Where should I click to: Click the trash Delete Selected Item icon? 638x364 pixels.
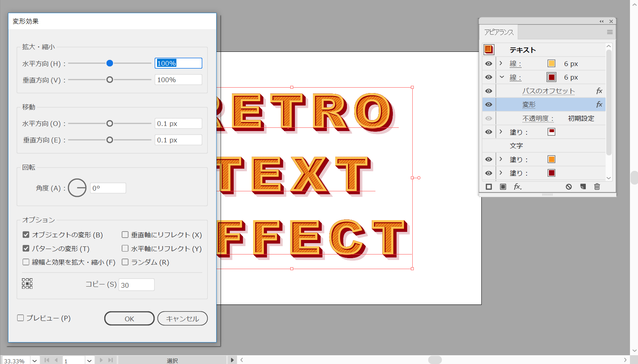coord(597,187)
